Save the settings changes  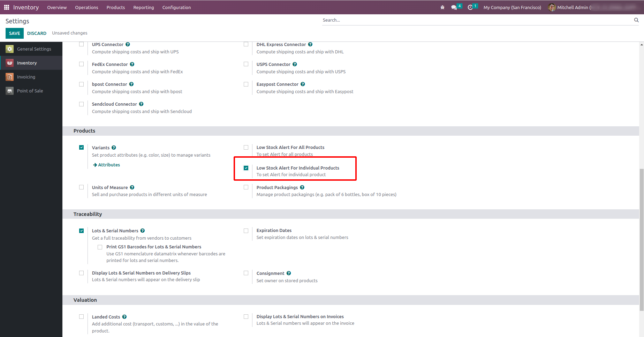(15, 33)
